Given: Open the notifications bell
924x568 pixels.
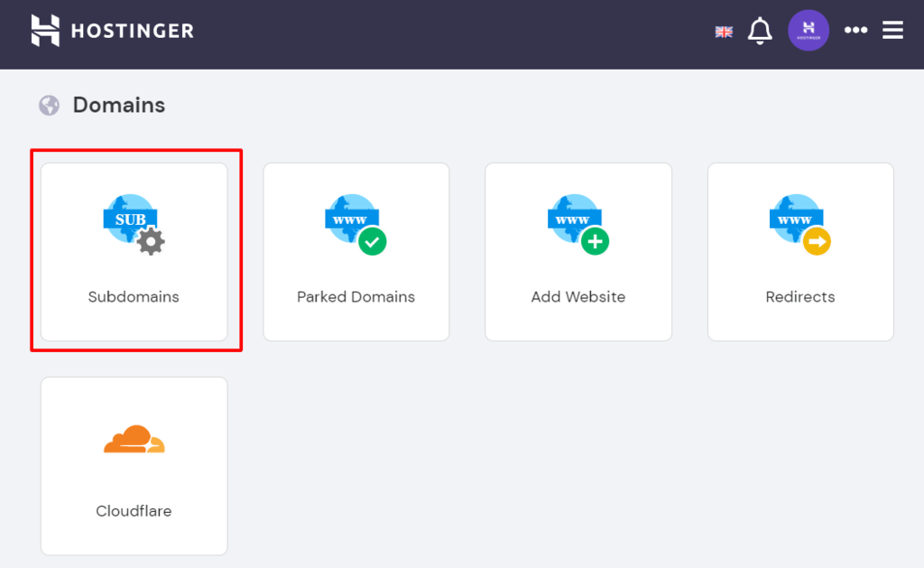Looking at the screenshot, I should (760, 31).
